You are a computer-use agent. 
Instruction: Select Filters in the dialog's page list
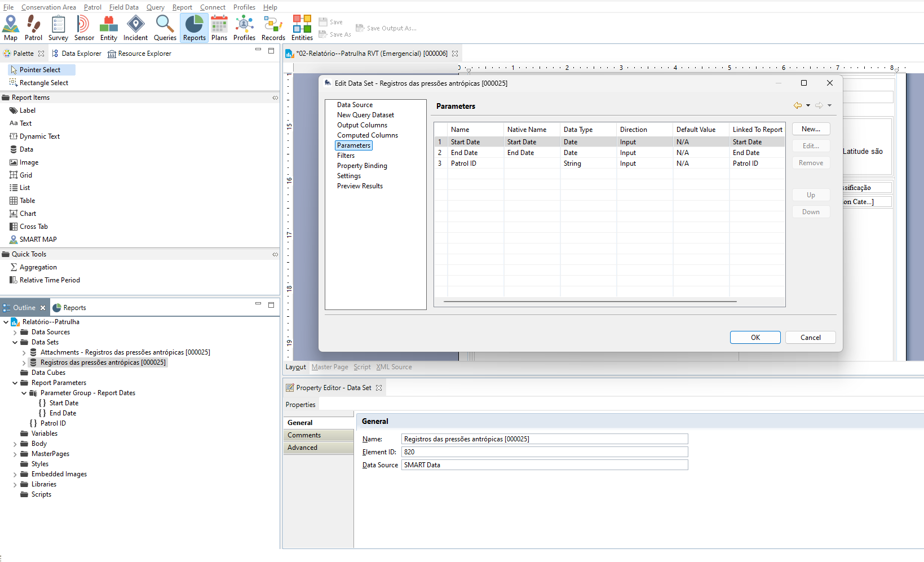point(346,156)
